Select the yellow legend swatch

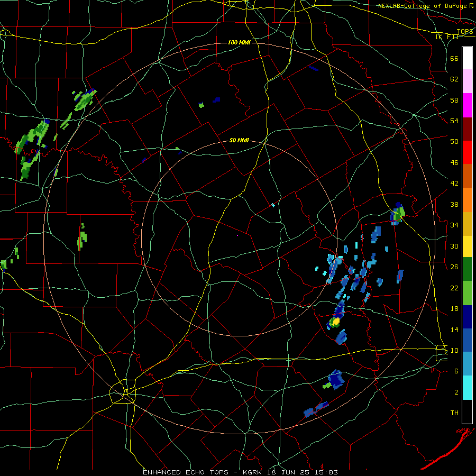click(467, 246)
